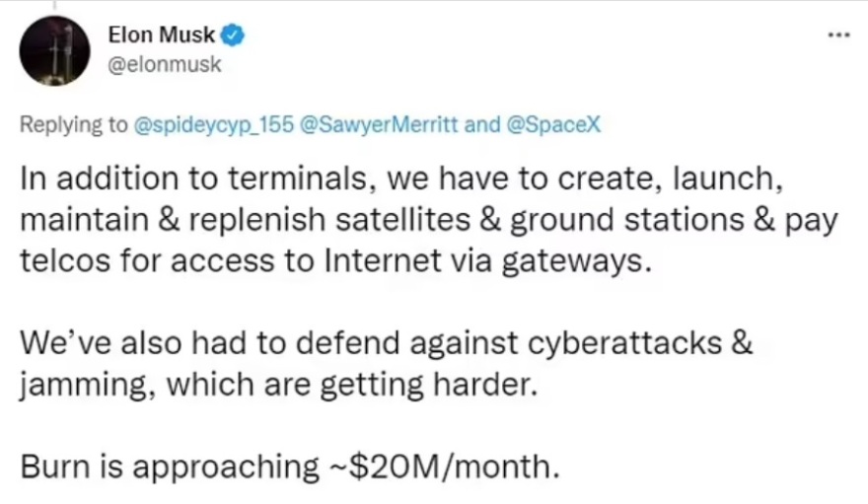Open the three-dot more options menu
The image size is (868, 504).
click(838, 32)
